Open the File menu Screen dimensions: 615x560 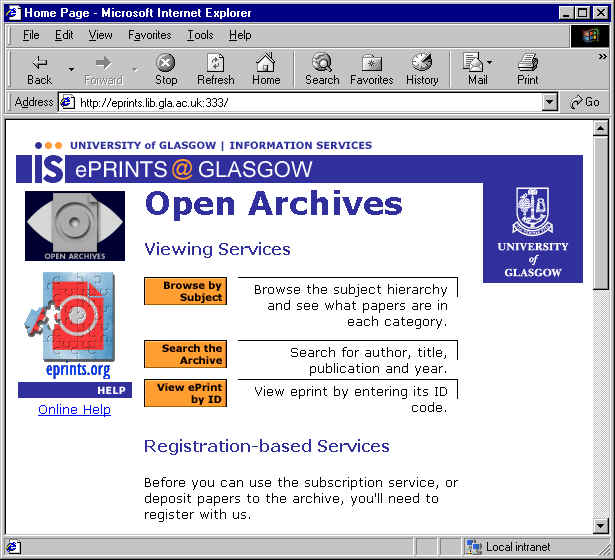click(31, 35)
